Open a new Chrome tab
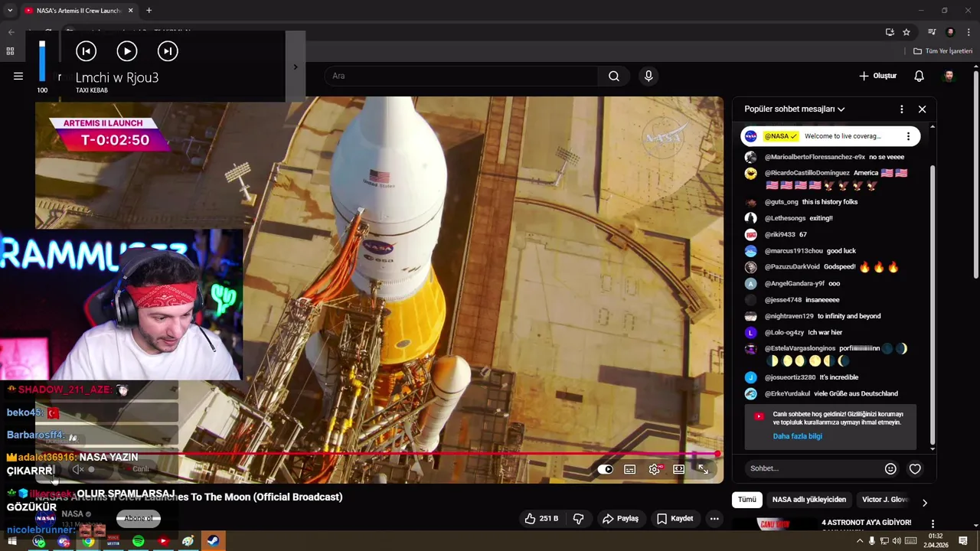The height and width of the screenshot is (551, 980). [149, 11]
